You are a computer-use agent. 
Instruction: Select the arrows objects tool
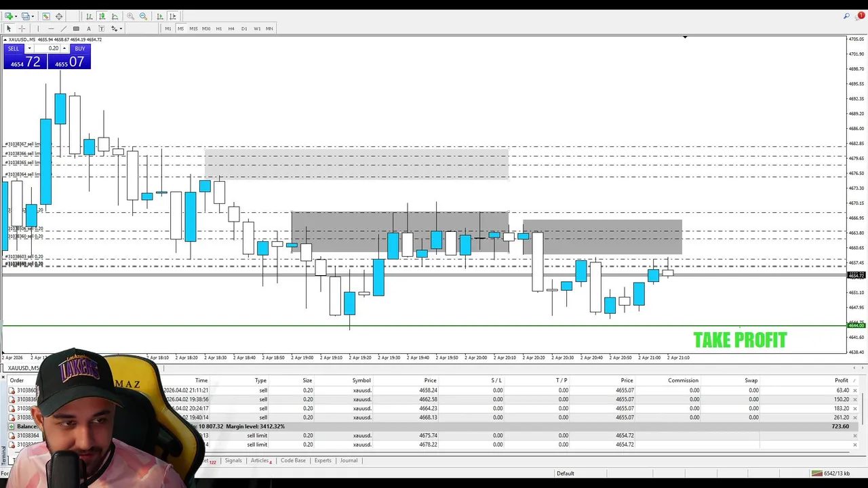coord(114,28)
